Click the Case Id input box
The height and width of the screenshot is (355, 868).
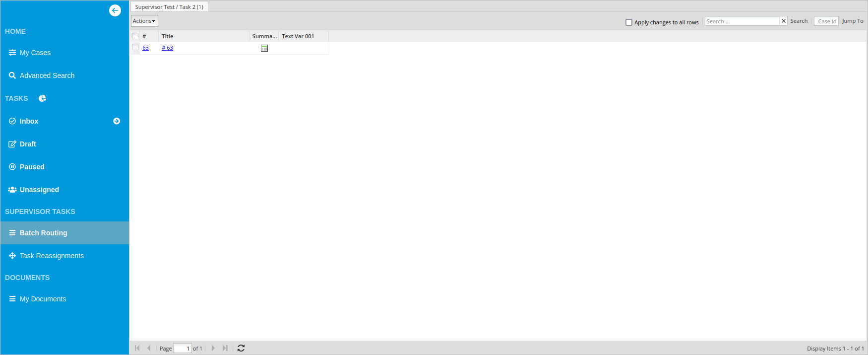pyautogui.click(x=826, y=21)
